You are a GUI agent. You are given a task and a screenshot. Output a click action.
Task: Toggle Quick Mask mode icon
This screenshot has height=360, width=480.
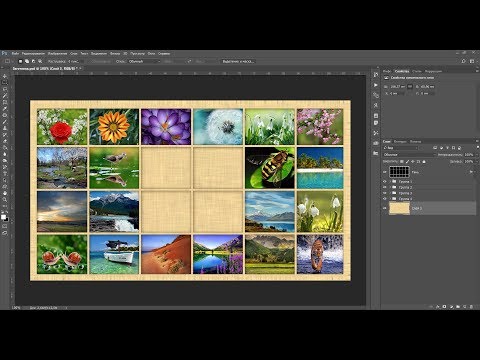5,226
